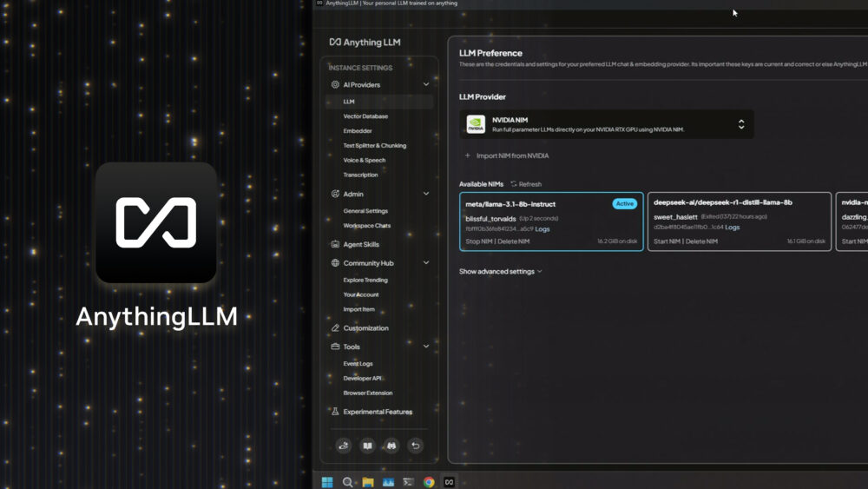
Task: Open Logs for sweet_haslett container
Action: point(733,227)
